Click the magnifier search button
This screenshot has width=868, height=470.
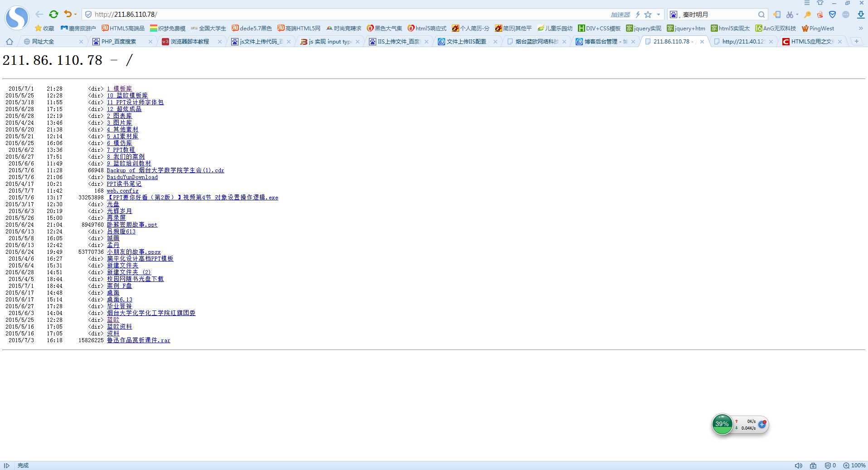tap(761, 15)
